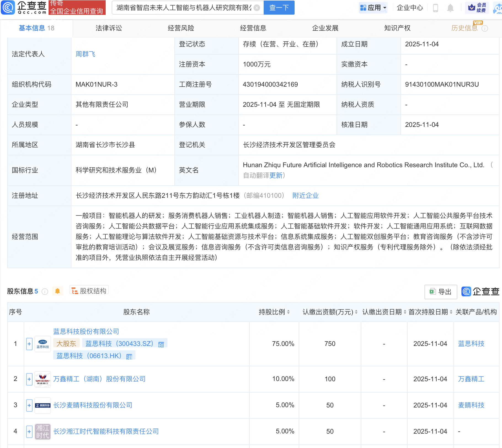Click the Qcc logo in the header

tap(24, 7)
